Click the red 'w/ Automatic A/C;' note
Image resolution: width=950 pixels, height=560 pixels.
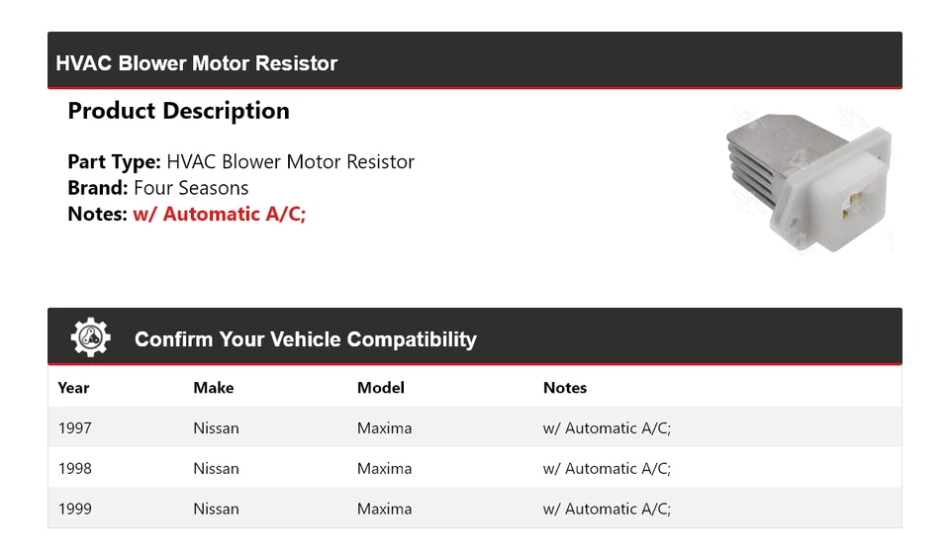(x=220, y=214)
